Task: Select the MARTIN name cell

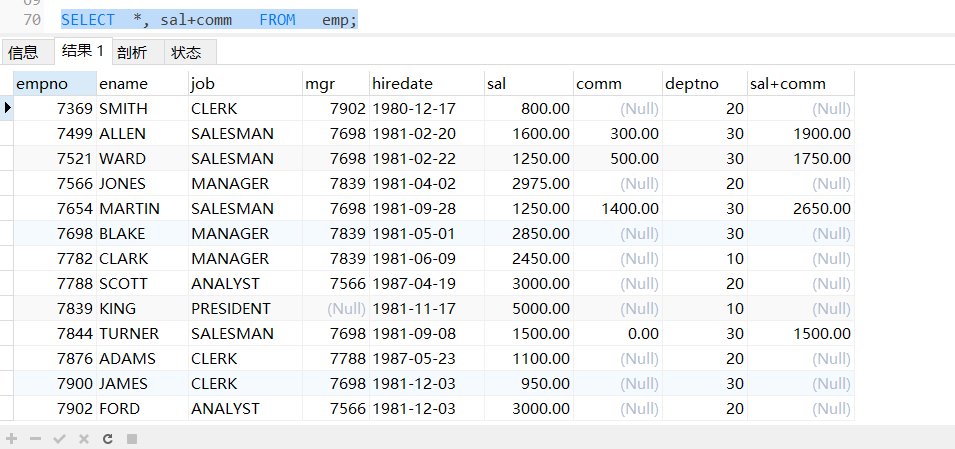Action: 143,208
